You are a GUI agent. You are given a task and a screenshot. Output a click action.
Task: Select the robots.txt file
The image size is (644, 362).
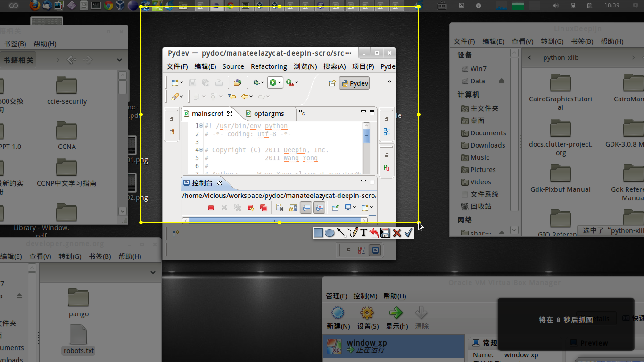pyautogui.click(x=78, y=340)
